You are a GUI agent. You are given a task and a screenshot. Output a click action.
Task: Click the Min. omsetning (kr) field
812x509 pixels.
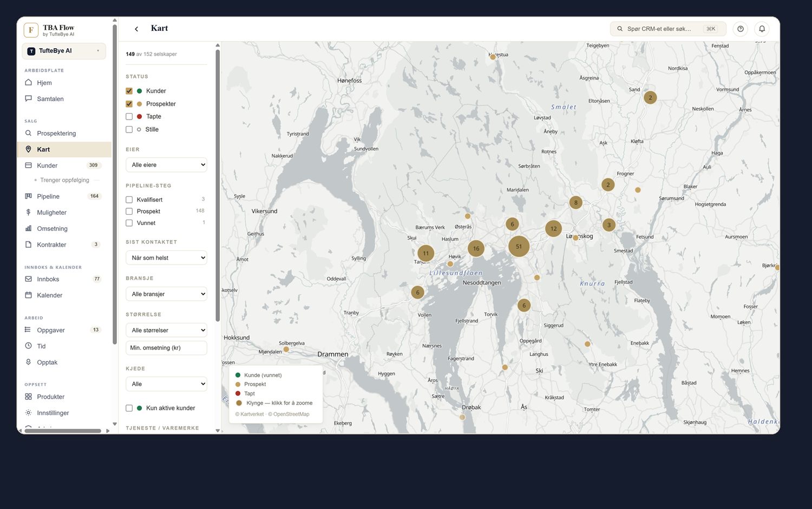coord(166,348)
